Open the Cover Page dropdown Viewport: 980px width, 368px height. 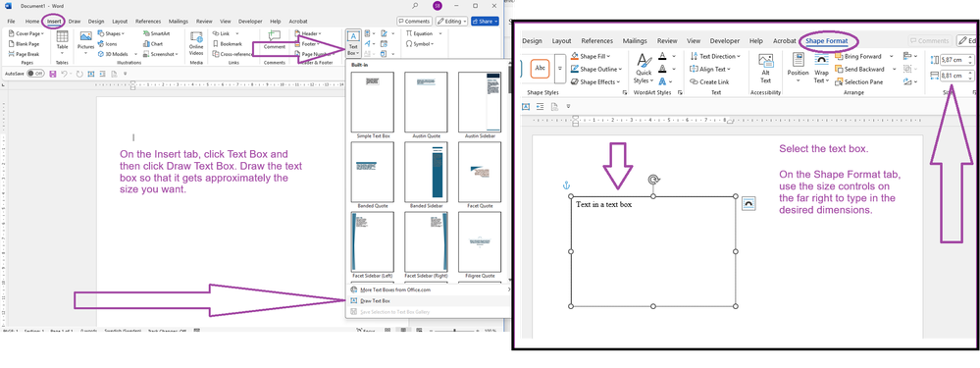point(26,33)
